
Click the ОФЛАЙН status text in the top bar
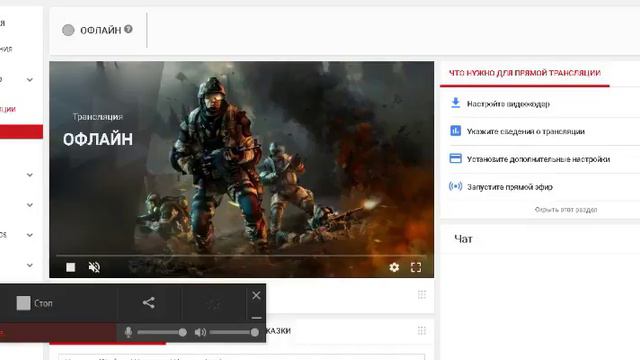pos(100,30)
